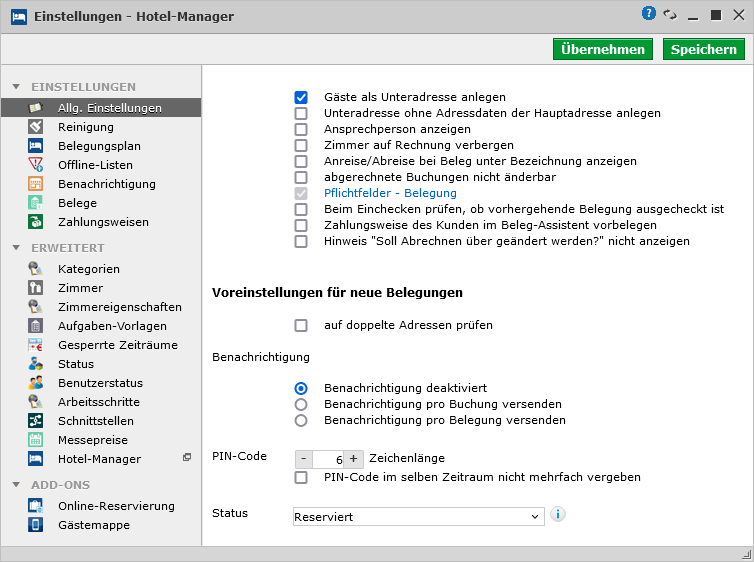The image size is (754, 562).
Task: Open Belegungsplan settings page
Action: click(101, 146)
